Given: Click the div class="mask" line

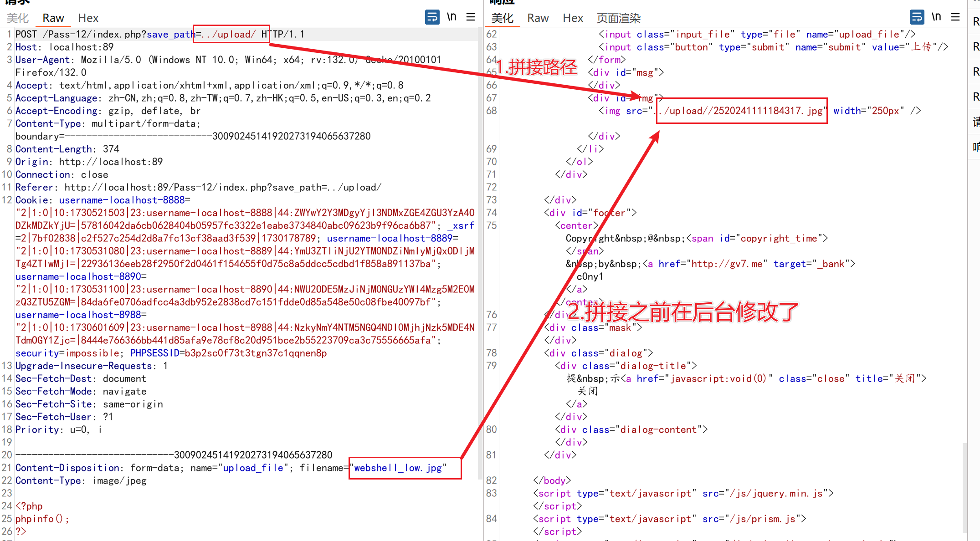Looking at the screenshot, I should tap(593, 327).
